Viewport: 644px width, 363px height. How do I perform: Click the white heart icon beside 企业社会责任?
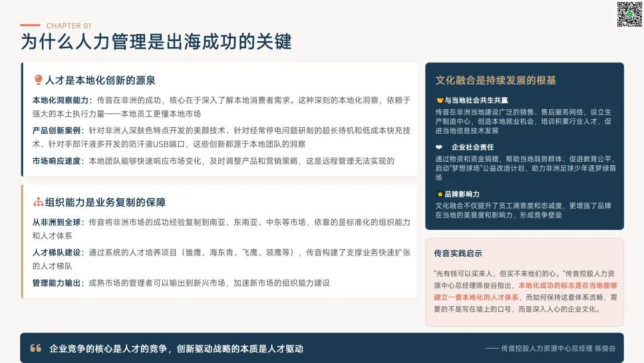pyautogui.click(x=439, y=147)
